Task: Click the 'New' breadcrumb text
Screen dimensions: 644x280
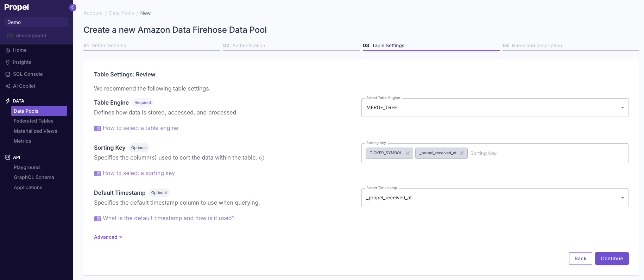Action: pyautogui.click(x=145, y=13)
